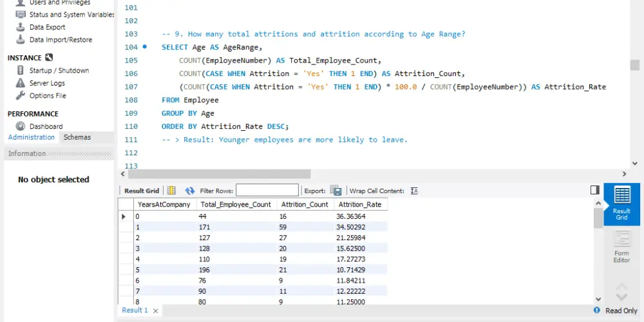Click the side panel scroll down chevron

click(621, 297)
